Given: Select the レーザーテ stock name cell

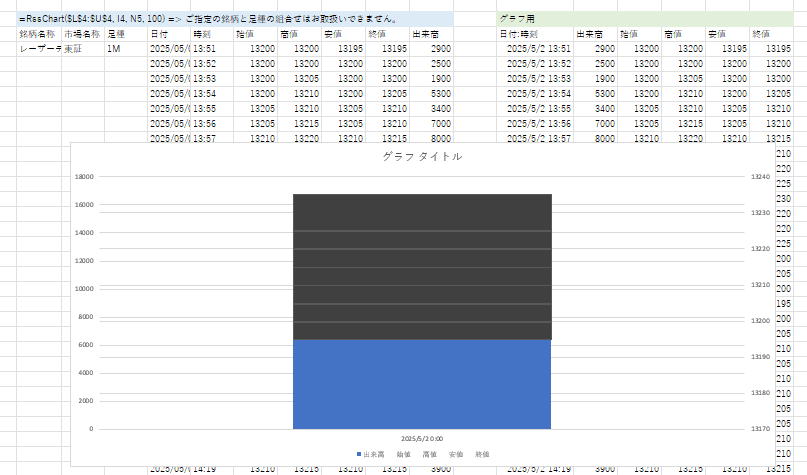Looking at the screenshot, I should (x=39, y=49).
